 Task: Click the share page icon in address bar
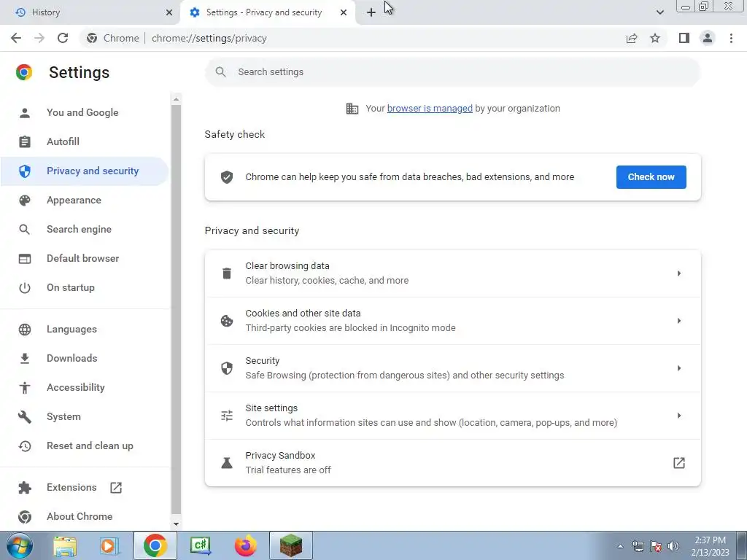(x=632, y=38)
